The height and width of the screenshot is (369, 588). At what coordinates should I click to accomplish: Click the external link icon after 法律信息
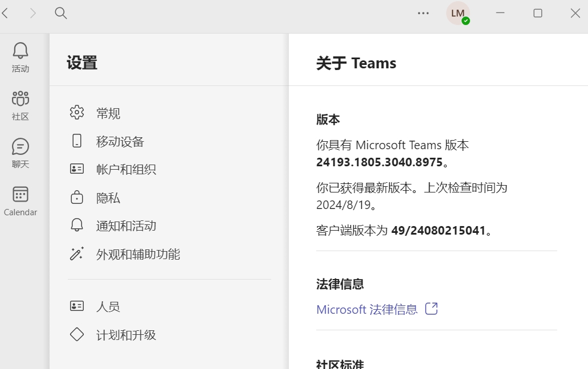[431, 309]
